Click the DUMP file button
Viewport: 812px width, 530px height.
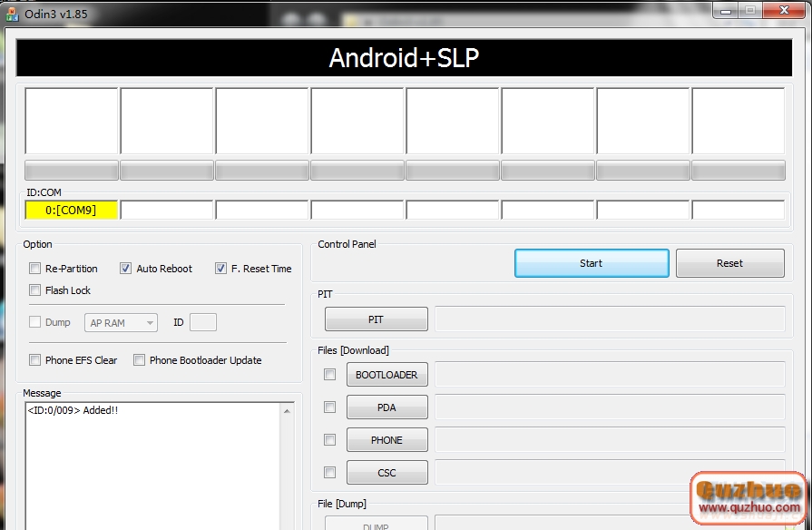376,524
